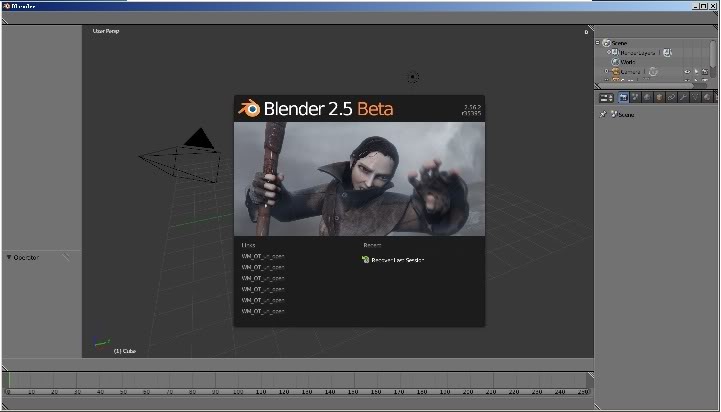Click the Blender 2.5 Beta title text
The height and width of the screenshot is (412, 721).
point(328,109)
